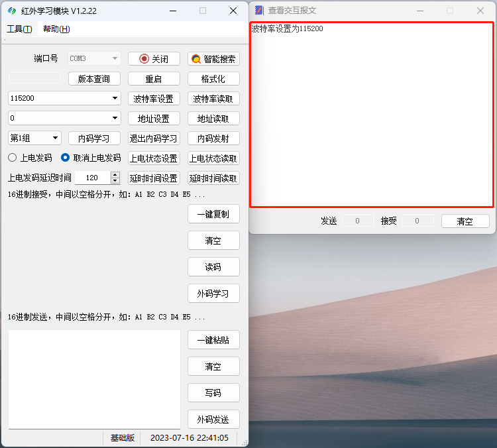Open the 帮助(H) menu
497x448 pixels.
pos(56,29)
